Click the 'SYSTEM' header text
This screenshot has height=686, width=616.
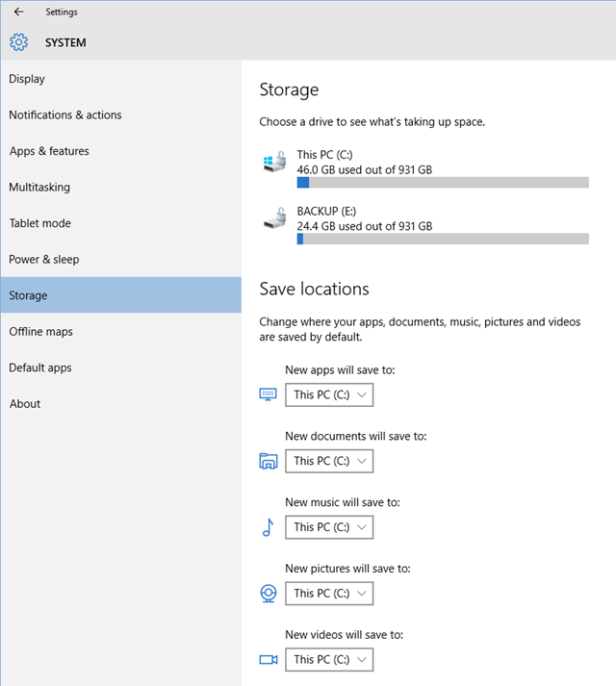[x=65, y=43]
